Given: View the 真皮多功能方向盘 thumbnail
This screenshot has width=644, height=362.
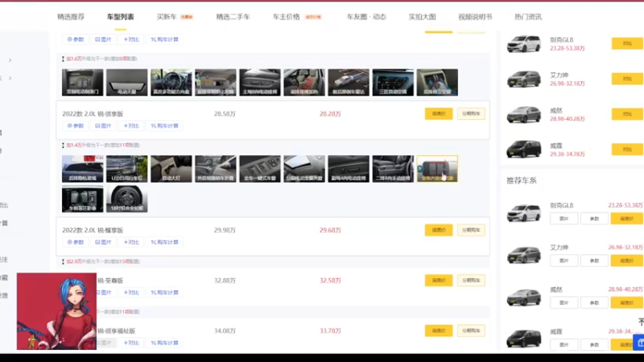Looking at the screenshot, I should 171,83.
